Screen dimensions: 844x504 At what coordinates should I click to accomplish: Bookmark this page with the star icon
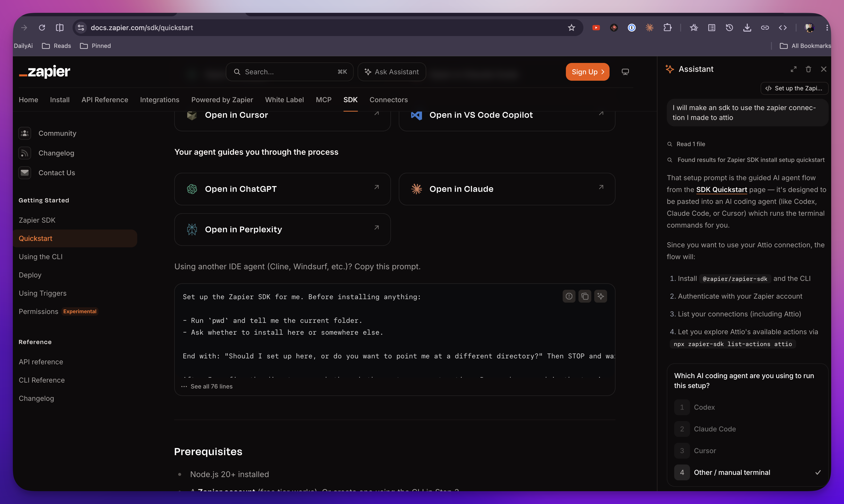(571, 27)
